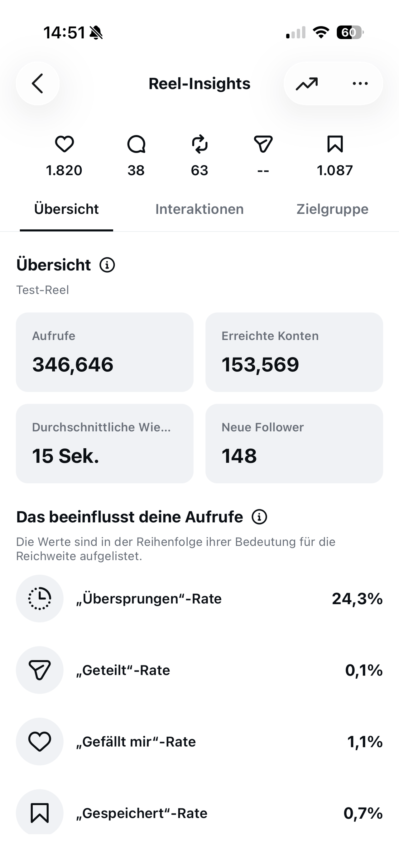
Task: Open the Aufrufe 346,646 card
Action: point(105,352)
